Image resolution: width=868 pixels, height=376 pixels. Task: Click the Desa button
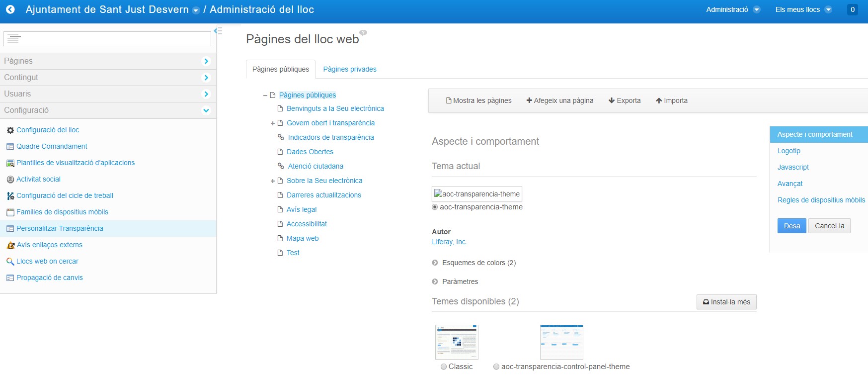(791, 226)
